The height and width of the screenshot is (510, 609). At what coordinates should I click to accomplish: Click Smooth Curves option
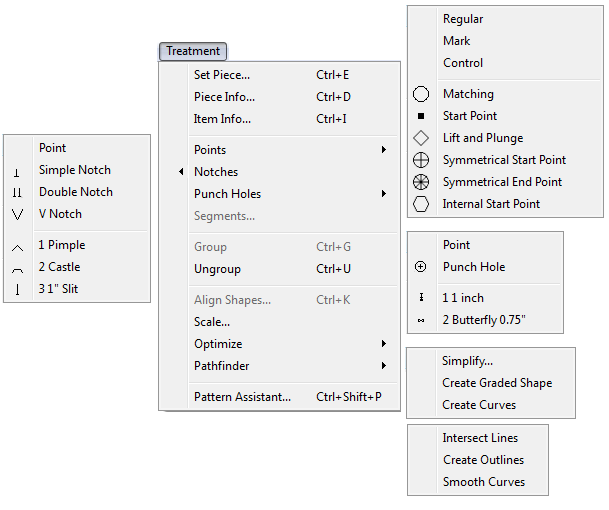click(483, 482)
